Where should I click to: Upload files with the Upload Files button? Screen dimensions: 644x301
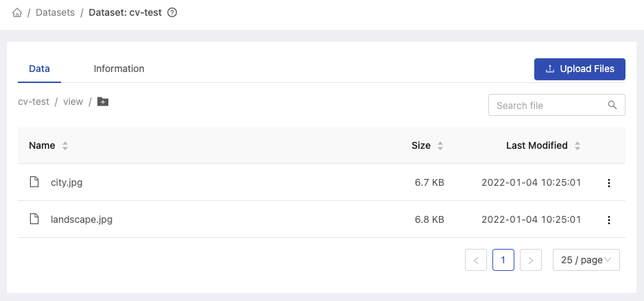[x=580, y=69]
